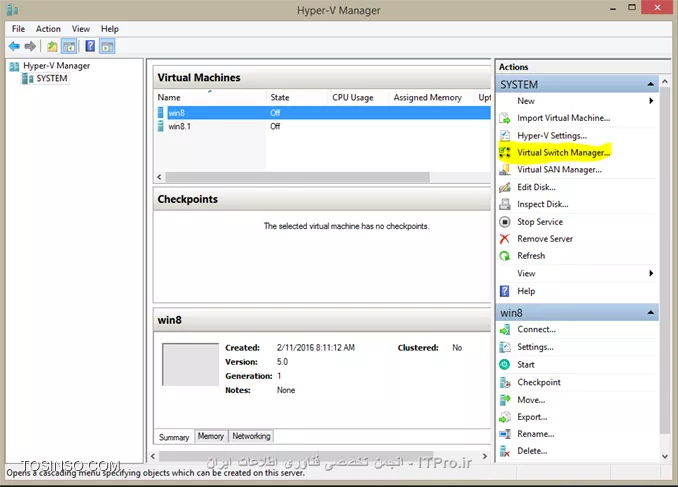
Task: Click the win8 VM preview thumbnail
Action: 190,364
